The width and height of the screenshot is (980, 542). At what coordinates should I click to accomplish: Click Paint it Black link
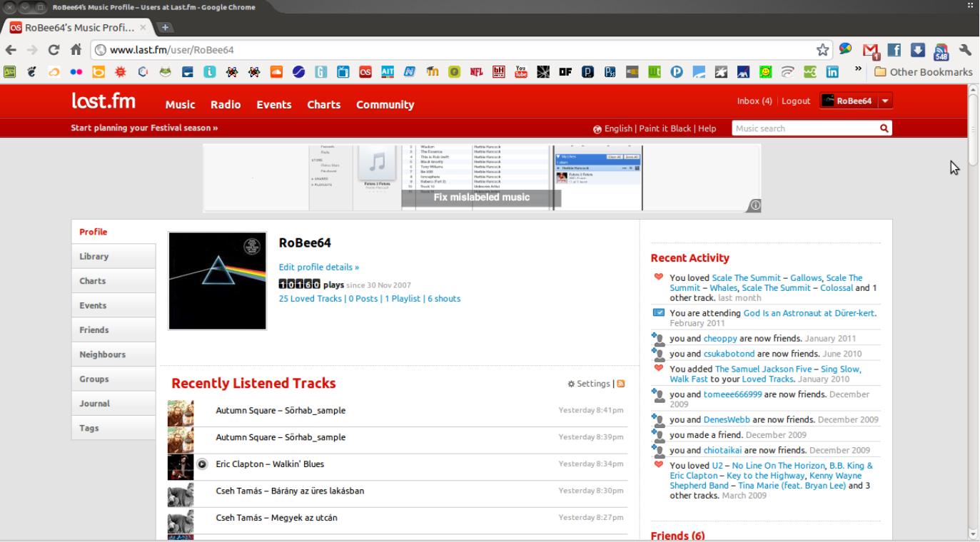point(665,128)
